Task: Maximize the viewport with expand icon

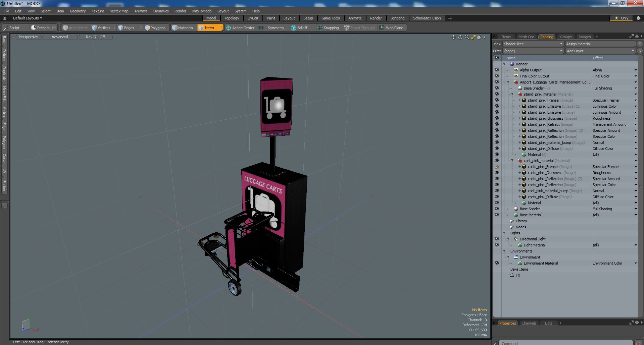Action: pos(473,37)
